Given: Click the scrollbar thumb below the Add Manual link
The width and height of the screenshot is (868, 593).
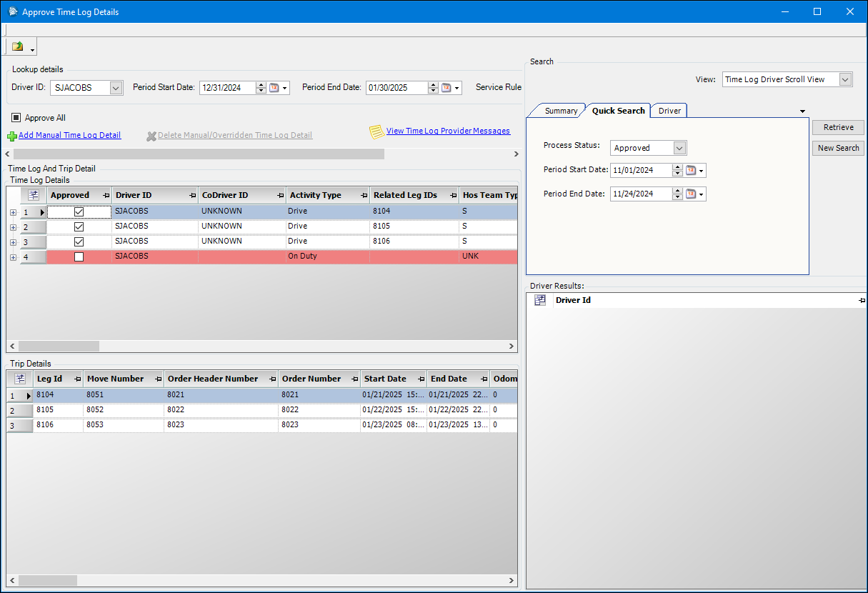Looking at the screenshot, I should [x=199, y=154].
